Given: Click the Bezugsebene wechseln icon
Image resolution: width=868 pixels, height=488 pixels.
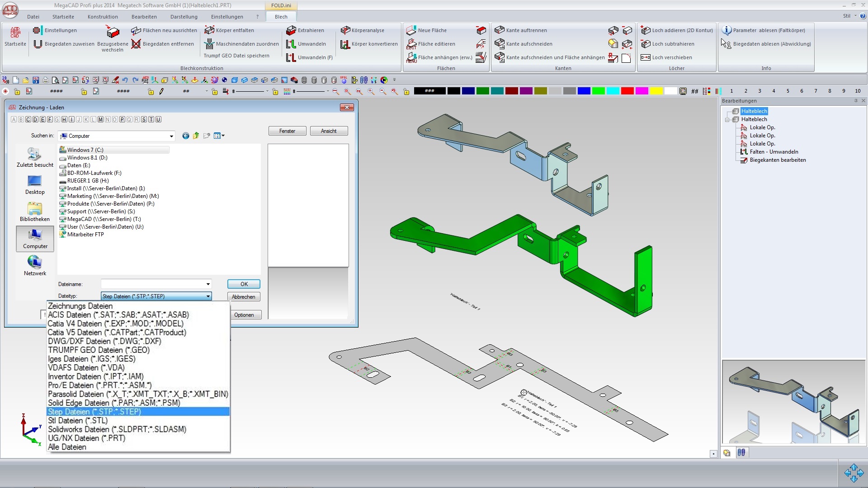Looking at the screenshot, I should point(113,32).
